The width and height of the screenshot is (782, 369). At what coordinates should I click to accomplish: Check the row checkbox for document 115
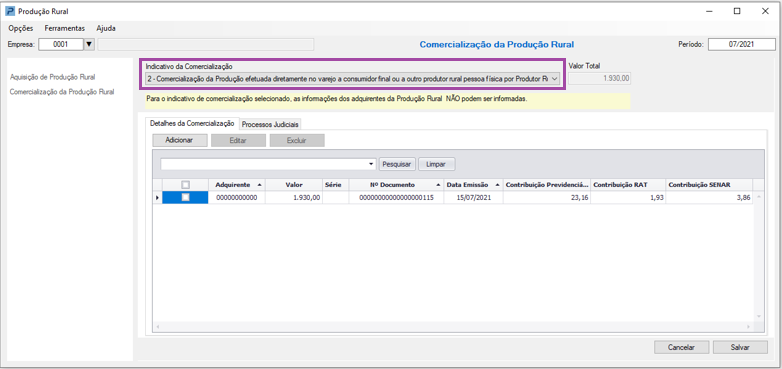tap(186, 197)
